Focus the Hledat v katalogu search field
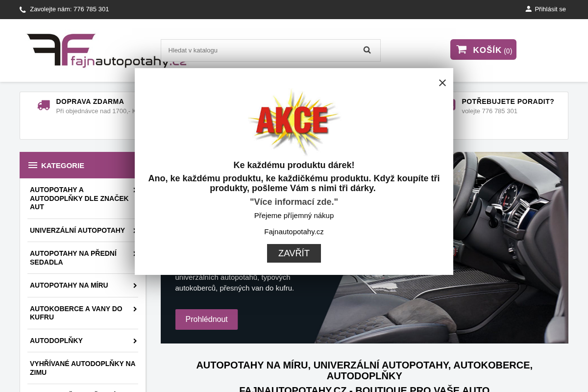The image size is (588, 392). 270,50
